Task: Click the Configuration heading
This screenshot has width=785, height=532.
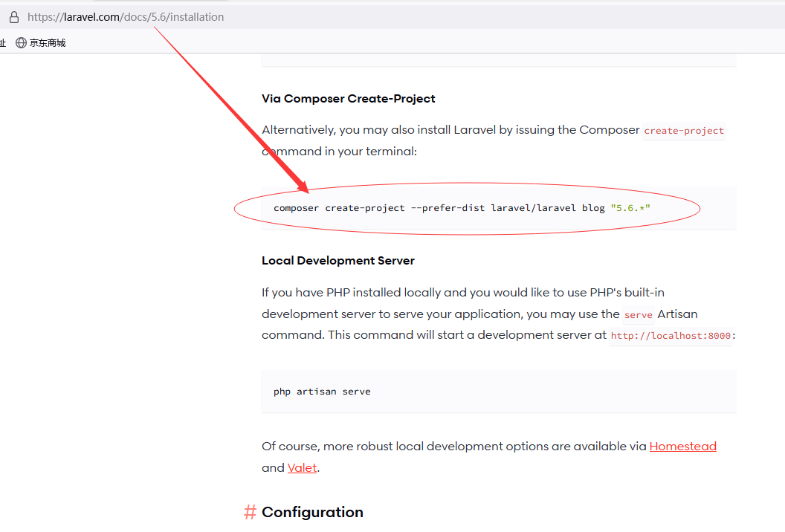Action: 312,512
